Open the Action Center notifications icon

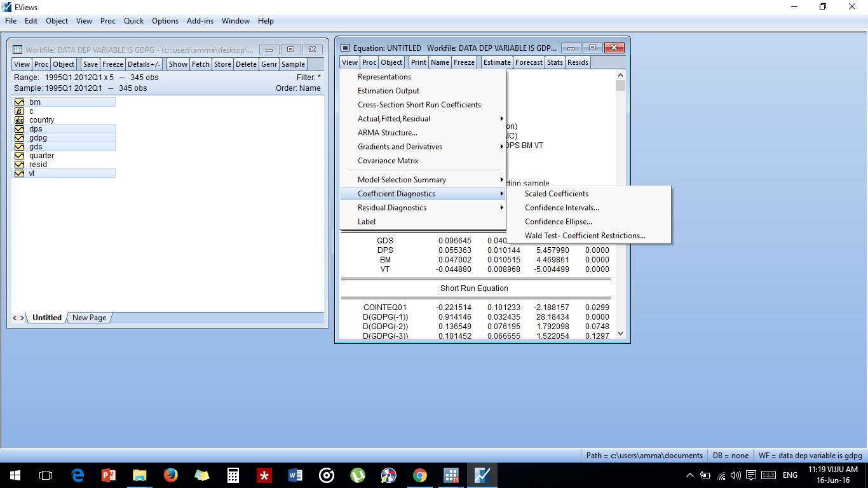751,475
